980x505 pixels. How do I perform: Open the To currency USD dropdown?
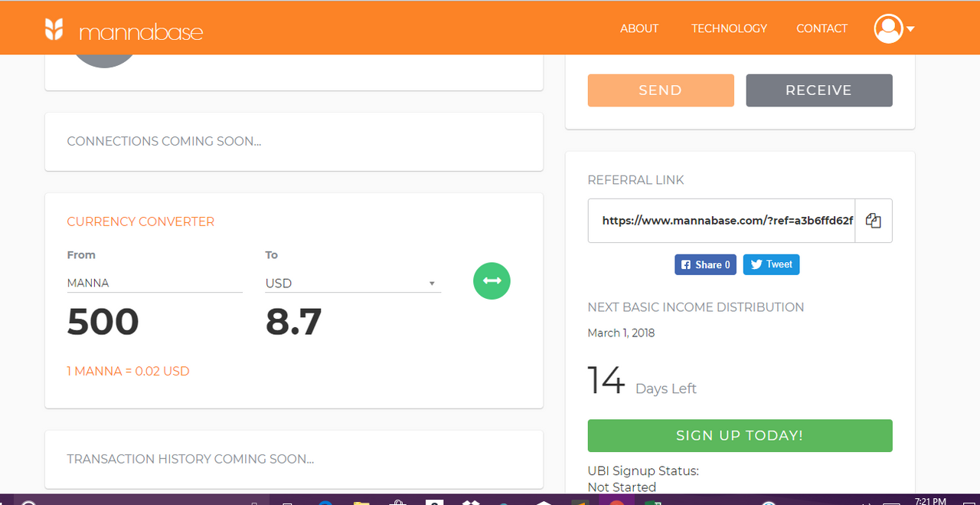click(x=353, y=284)
